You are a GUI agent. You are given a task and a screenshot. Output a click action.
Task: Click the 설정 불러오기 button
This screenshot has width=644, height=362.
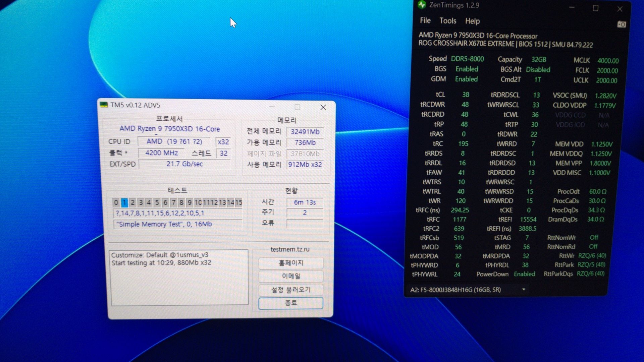pos(291,290)
